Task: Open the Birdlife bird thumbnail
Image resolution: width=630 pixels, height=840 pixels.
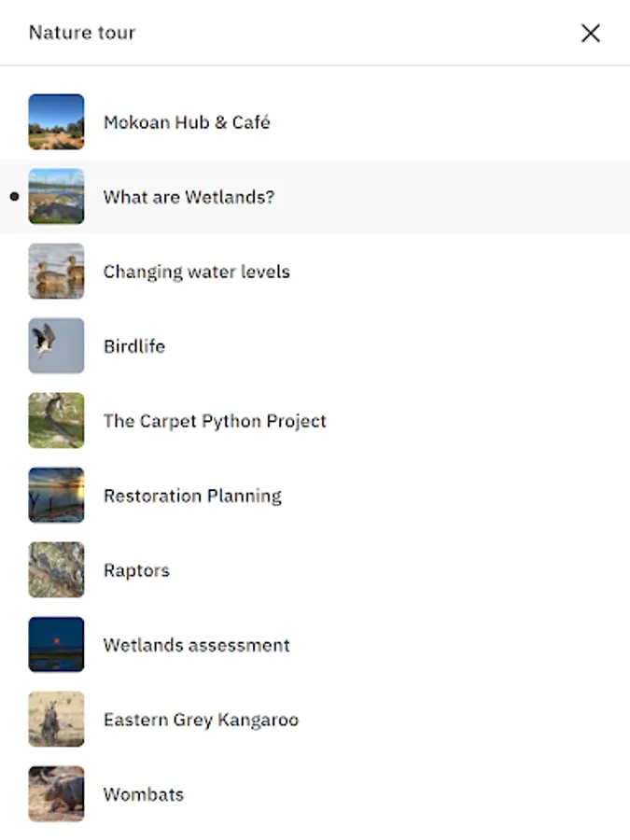Action: [56, 346]
